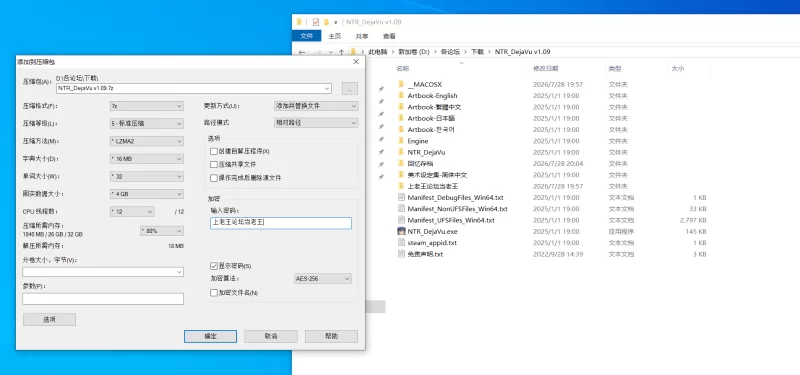The height and width of the screenshot is (375, 800).
Task: Enable 加密文件名 checkbox
Action: coord(214,293)
